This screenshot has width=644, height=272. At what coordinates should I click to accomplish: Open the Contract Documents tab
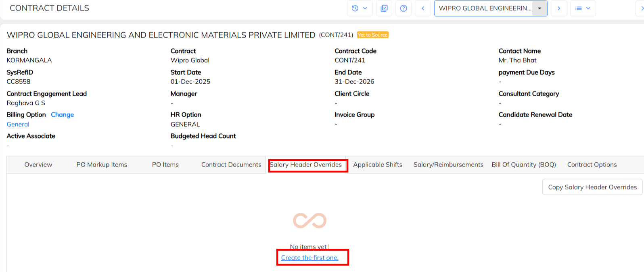[x=231, y=165]
